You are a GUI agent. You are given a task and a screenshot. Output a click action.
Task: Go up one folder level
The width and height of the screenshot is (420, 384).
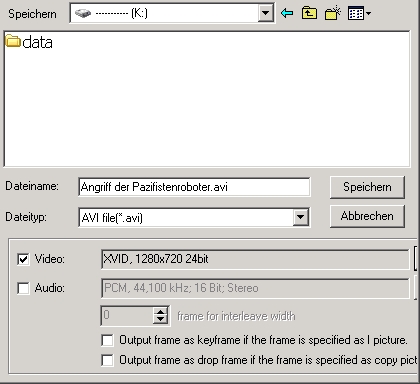click(309, 13)
